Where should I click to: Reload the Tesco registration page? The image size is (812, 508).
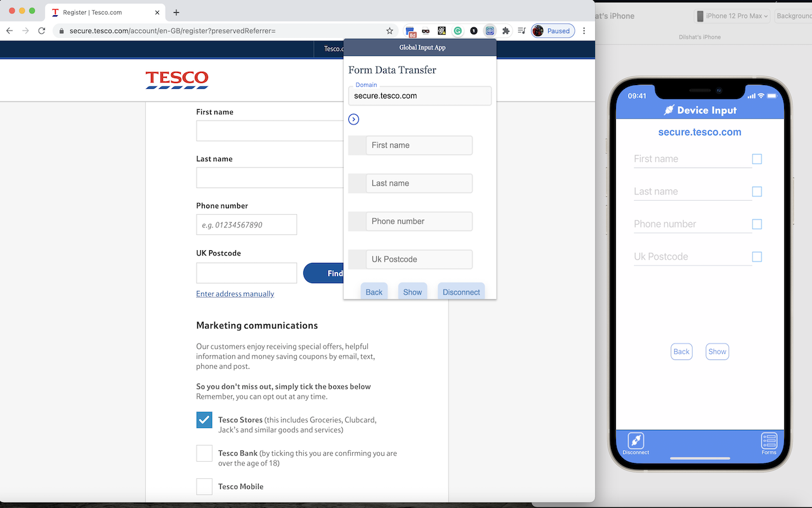click(x=42, y=30)
